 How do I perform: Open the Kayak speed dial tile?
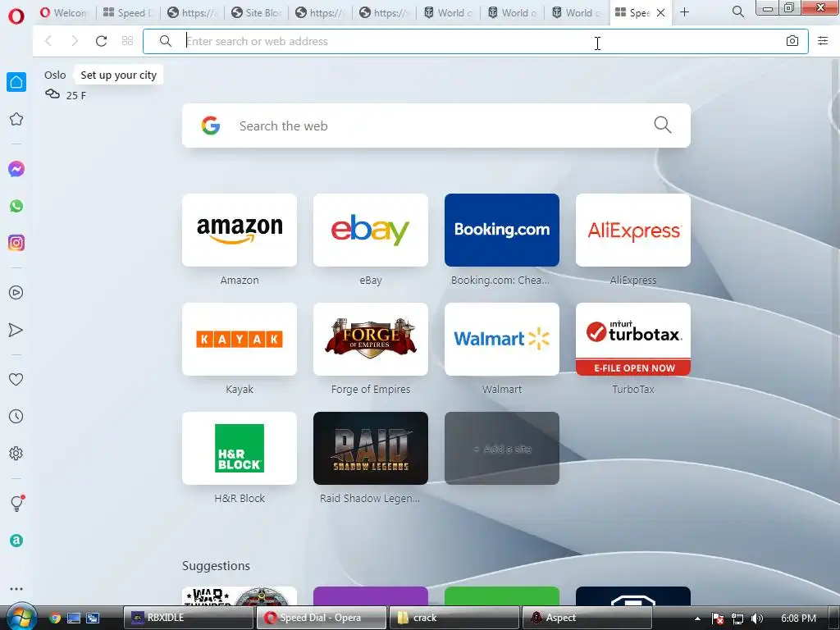point(240,339)
